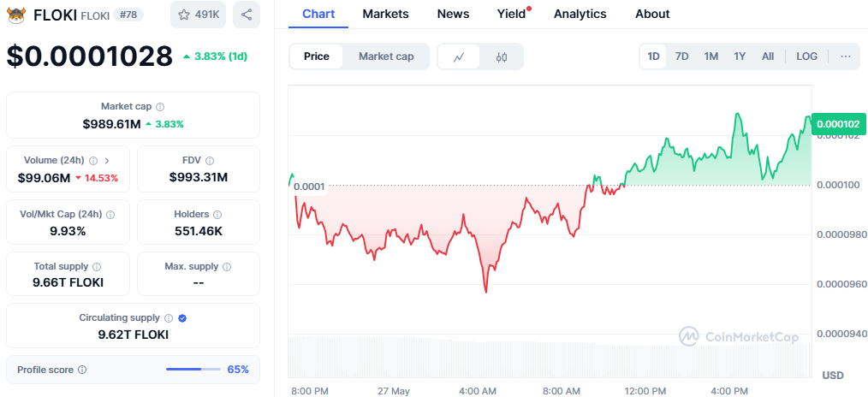The image size is (868, 397).
Task: Open the three-dot chart options menu
Action: 845,56
